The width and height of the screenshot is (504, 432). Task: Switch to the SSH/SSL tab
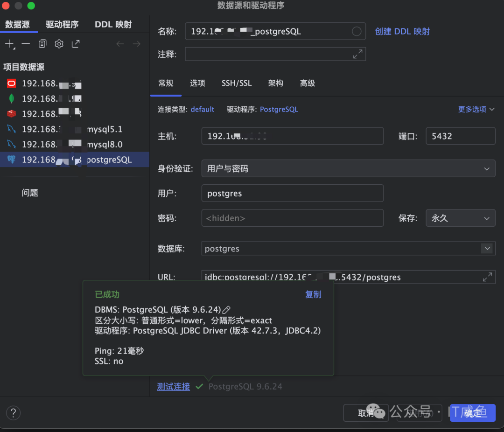click(237, 83)
